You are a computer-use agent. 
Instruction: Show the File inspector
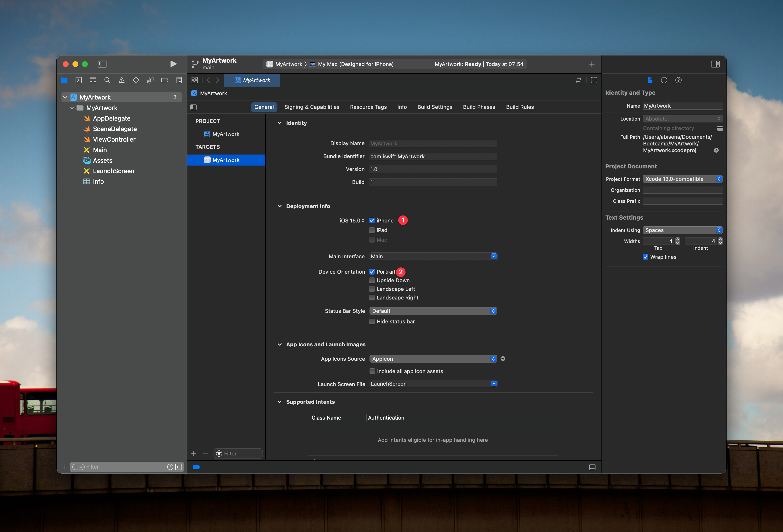pos(650,80)
